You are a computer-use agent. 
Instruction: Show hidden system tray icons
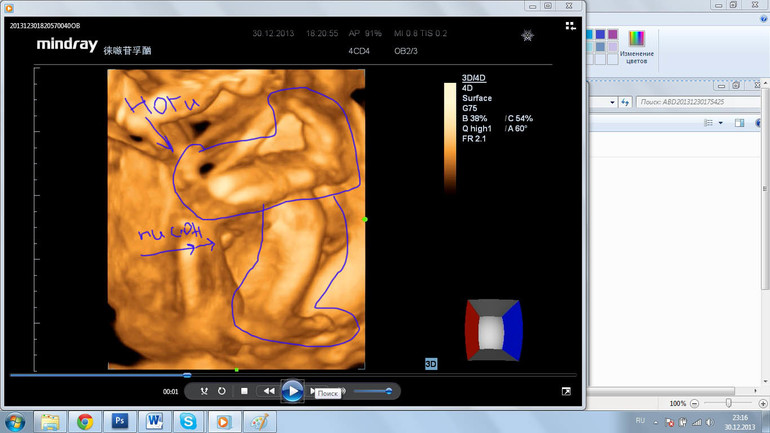coord(658,422)
